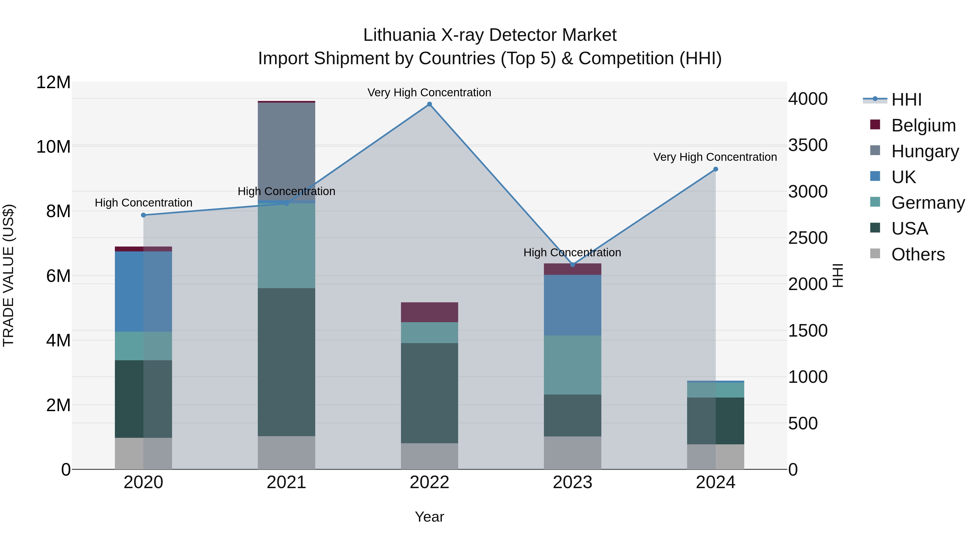
Task: Click the 'High Concentration' label above 2023
Action: coord(572,253)
